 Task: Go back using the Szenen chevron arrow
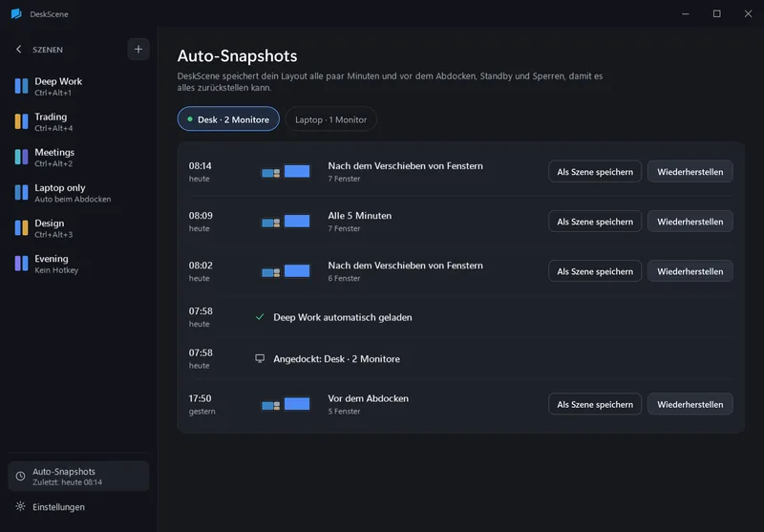18,50
